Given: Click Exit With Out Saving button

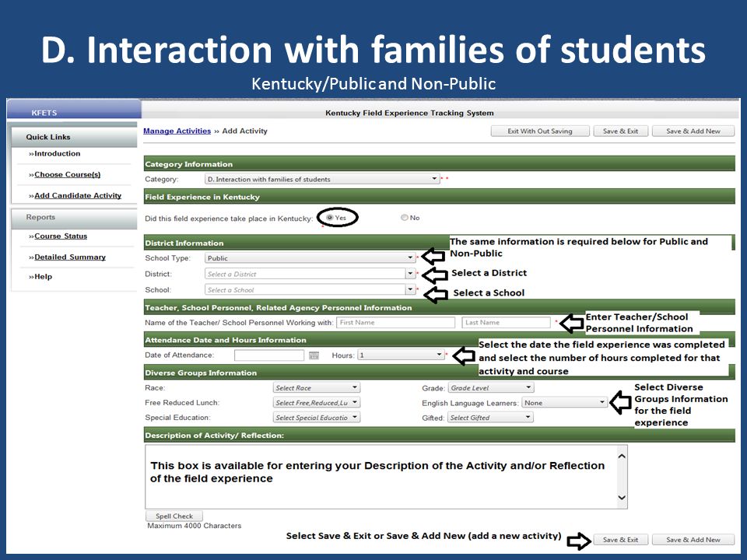Looking at the screenshot, I should (540, 131).
